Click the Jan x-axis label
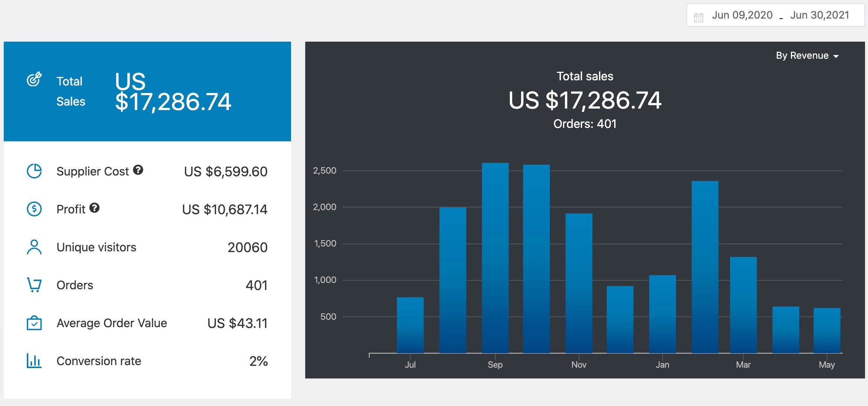This screenshot has height=406, width=868. (663, 365)
